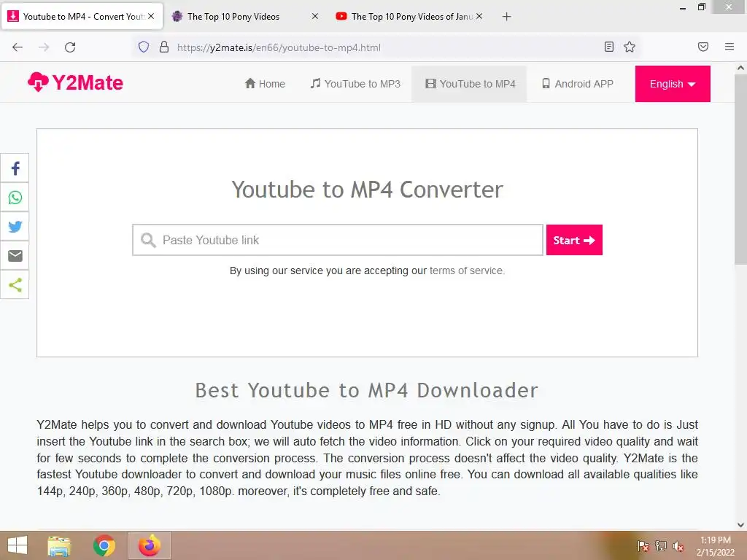Click 'Best Youtube to MP4 Downloader' heading
Viewport: 747px width, 560px height.
[x=367, y=390]
